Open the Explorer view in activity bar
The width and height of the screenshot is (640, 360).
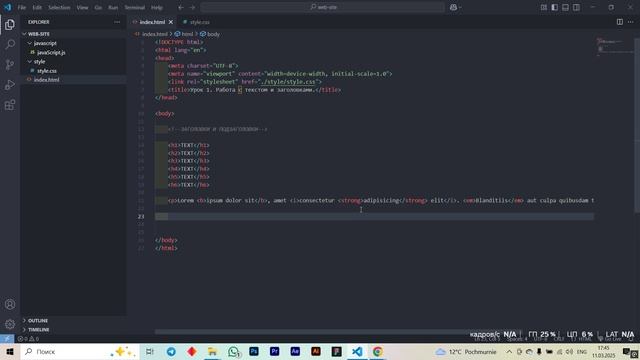pos(10,24)
